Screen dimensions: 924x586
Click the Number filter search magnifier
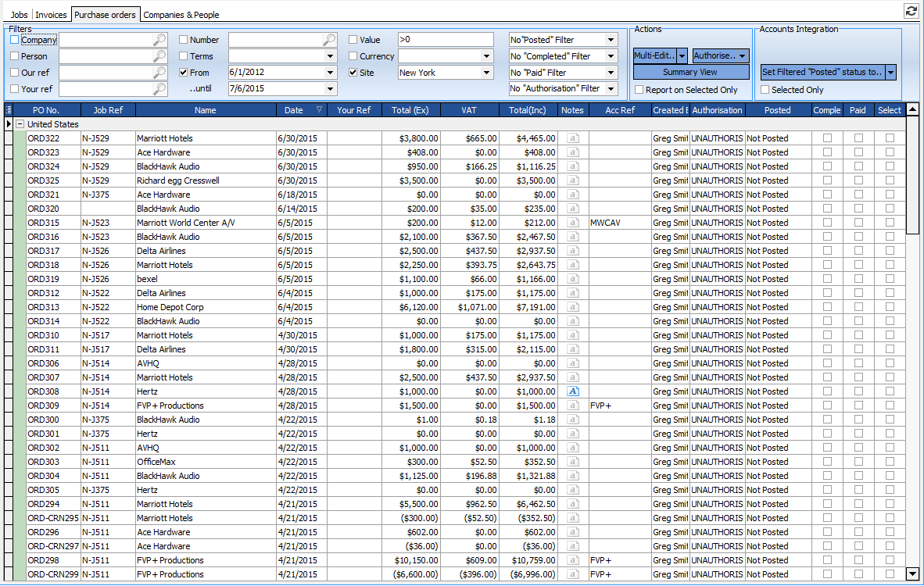click(328, 40)
